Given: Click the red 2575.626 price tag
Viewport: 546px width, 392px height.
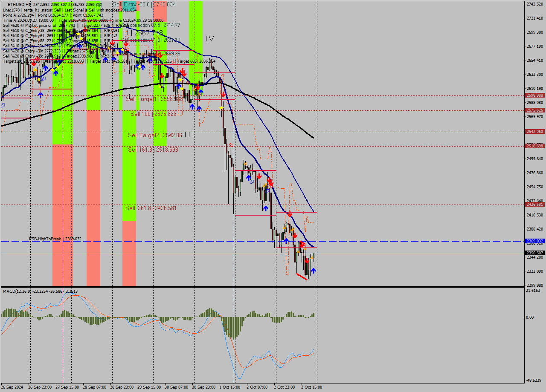Looking at the screenshot, I should coord(535,110).
